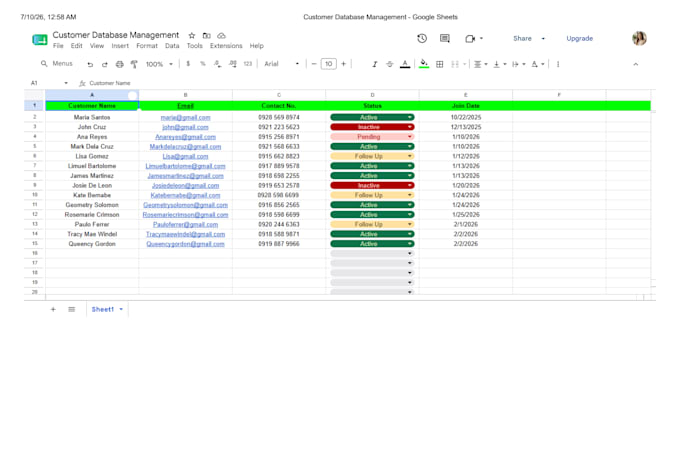Select the Sheet1 tab
680x459 pixels.
[103, 309]
